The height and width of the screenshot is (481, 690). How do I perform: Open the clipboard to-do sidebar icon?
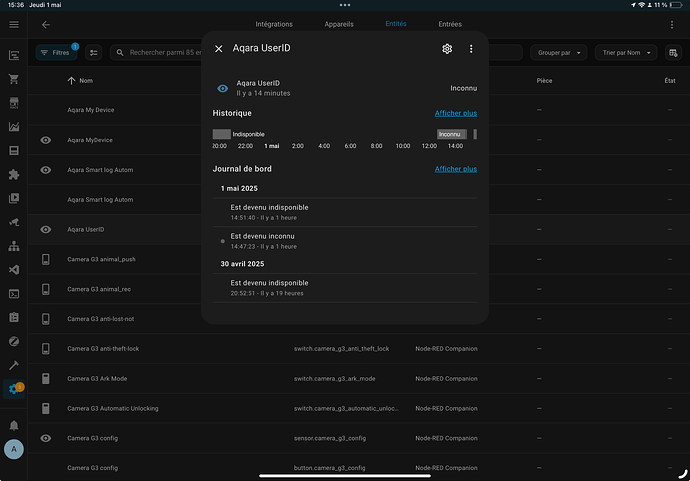(14, 317)
